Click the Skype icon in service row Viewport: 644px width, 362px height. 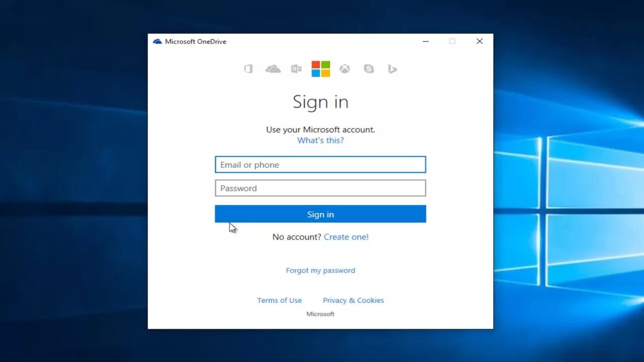[x=369, y=69]
